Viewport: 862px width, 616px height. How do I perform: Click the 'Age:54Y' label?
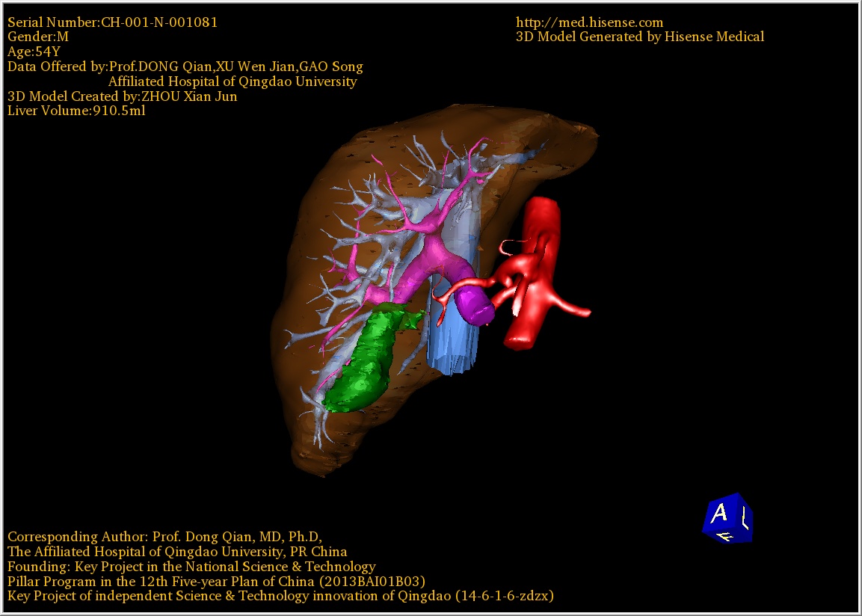click(34, 52)
